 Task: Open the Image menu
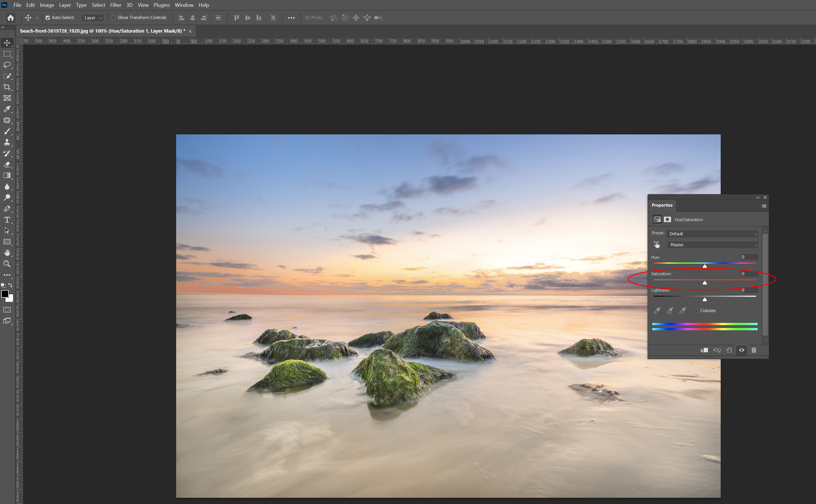[x=47, y=5]
